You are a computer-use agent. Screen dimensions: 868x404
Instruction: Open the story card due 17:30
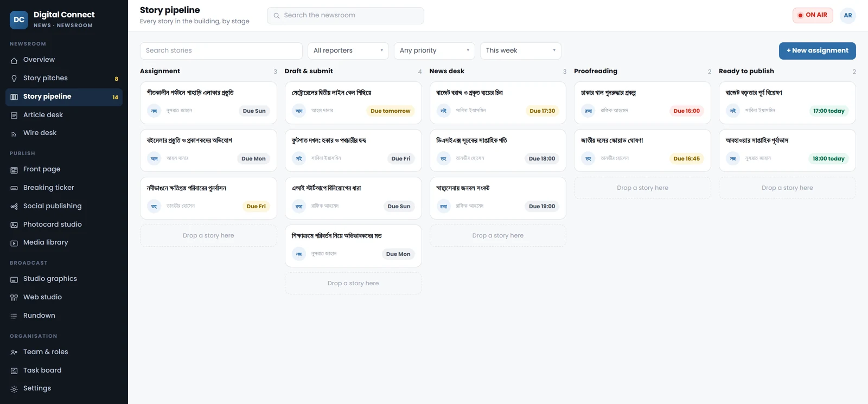point(498,102)
